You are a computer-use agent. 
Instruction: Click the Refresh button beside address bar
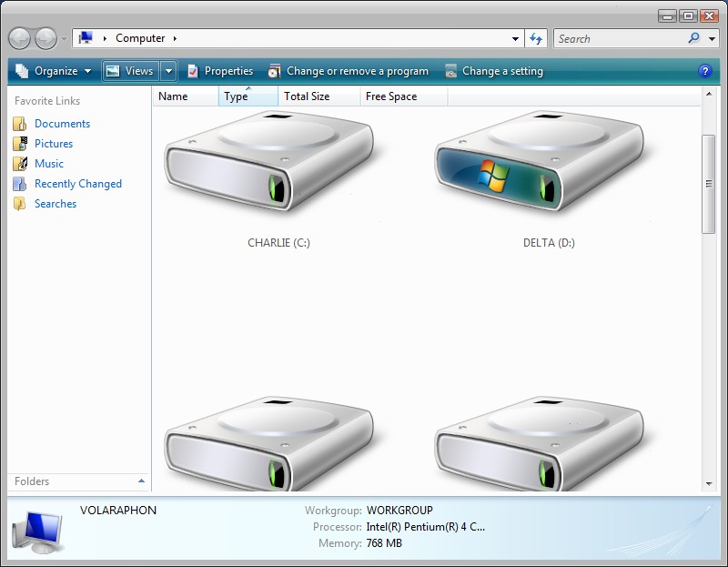tap(536, 38)
